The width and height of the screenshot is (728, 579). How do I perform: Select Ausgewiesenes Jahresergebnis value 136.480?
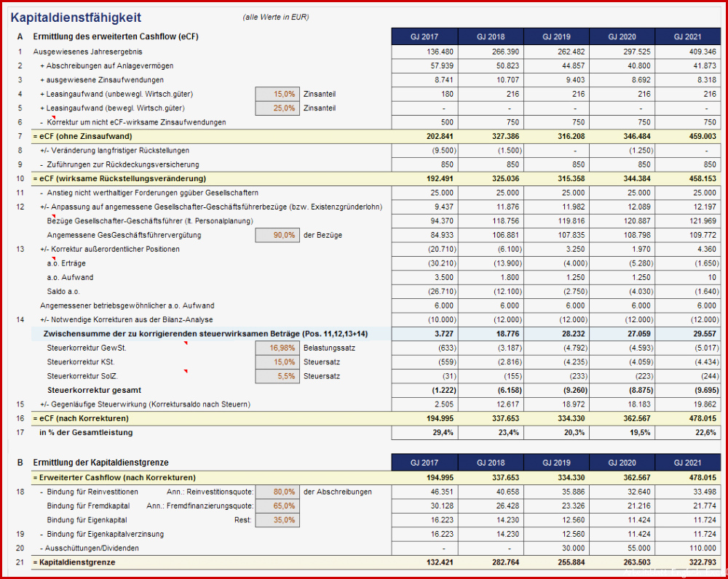(424, 52)
